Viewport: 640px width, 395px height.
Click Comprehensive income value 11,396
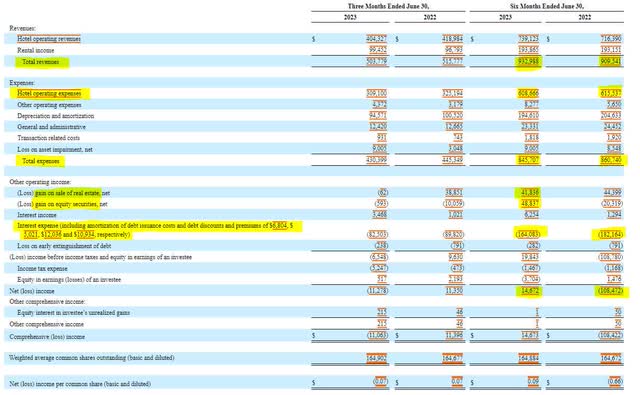tap(454, 335)
